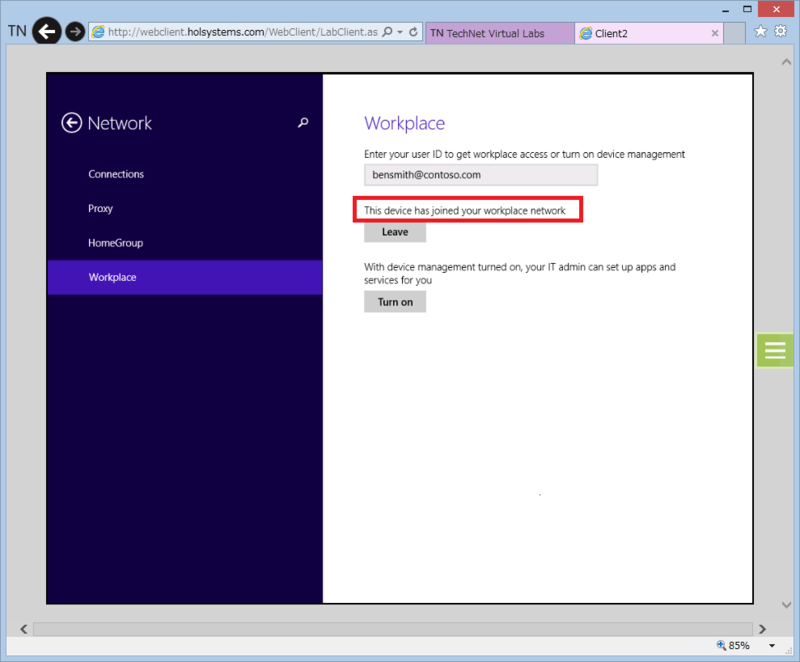The width and height of the screenshot is (800, 662).
Task: Click the Network pane search icon
Action: click(303, 122)
